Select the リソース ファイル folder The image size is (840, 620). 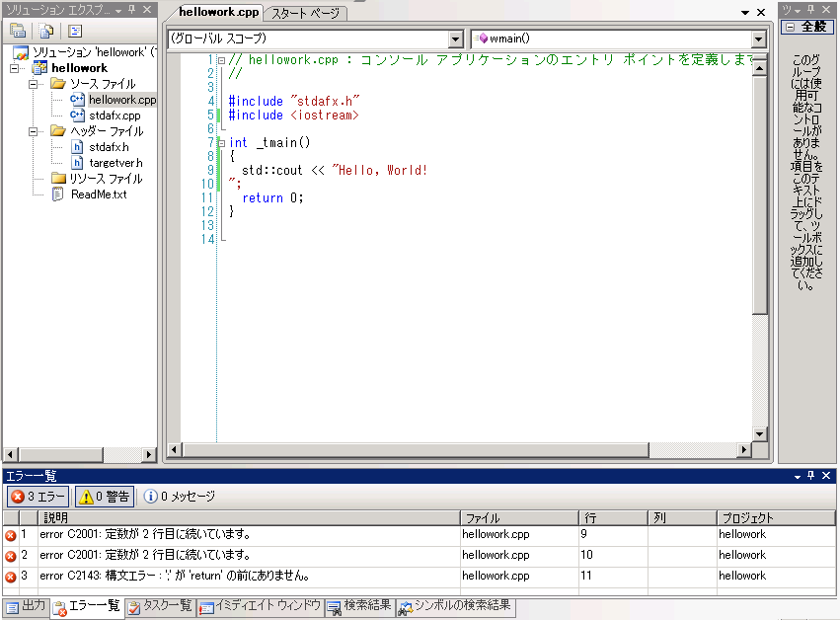click(106, 179)
